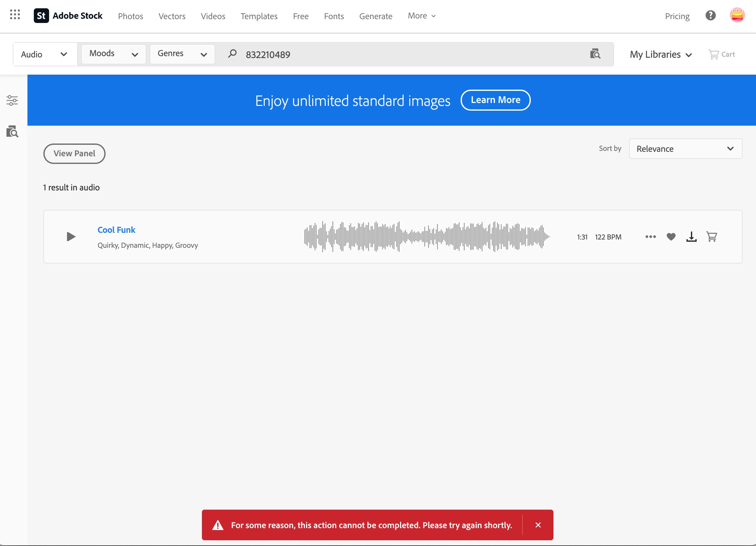Image resolution: width=756 pixels, height=546 pixels.
Task: Open more options for Cool Funk
Action: click(650, 237)
